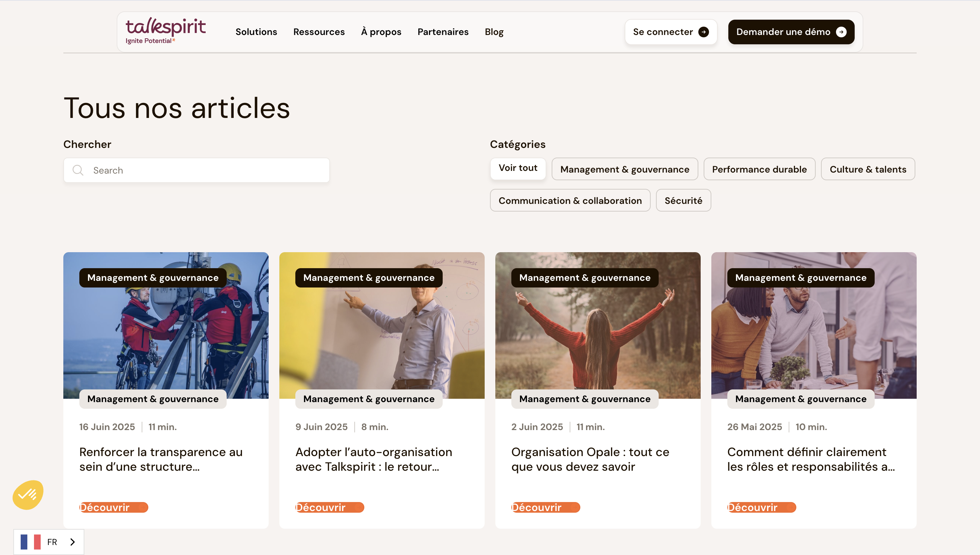
Task: Open the Blog link
Action: tap(494, 32)
